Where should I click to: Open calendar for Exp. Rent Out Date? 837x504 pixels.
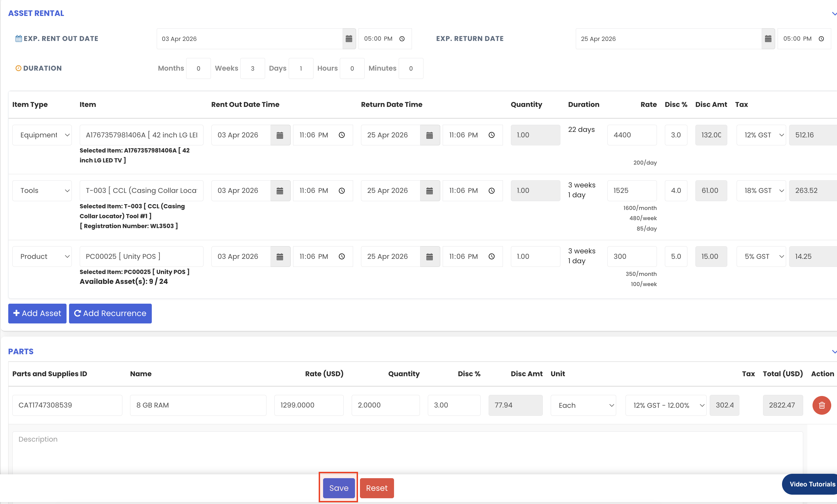pos(349,39)
